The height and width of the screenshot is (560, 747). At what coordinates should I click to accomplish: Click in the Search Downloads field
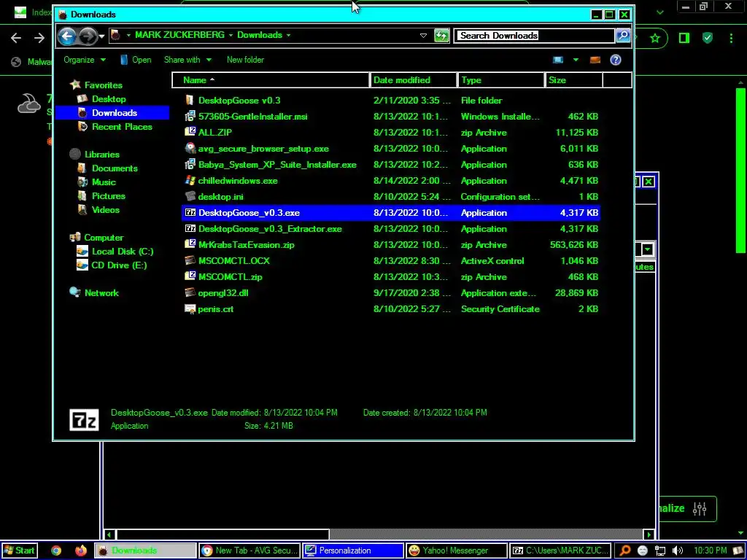[x=533, y=35]
